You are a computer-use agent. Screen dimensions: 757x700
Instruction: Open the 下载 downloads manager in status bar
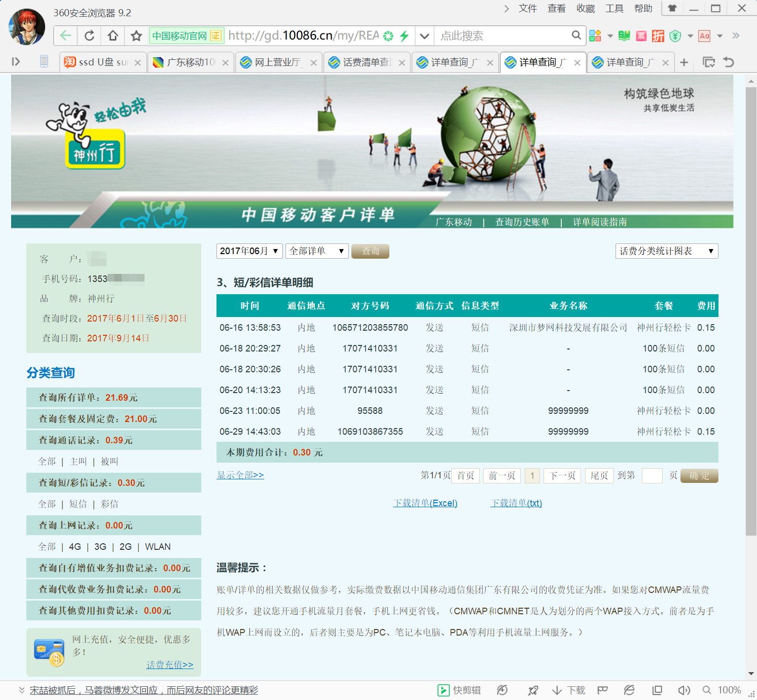pyautogui.click(x=568, y=690)
